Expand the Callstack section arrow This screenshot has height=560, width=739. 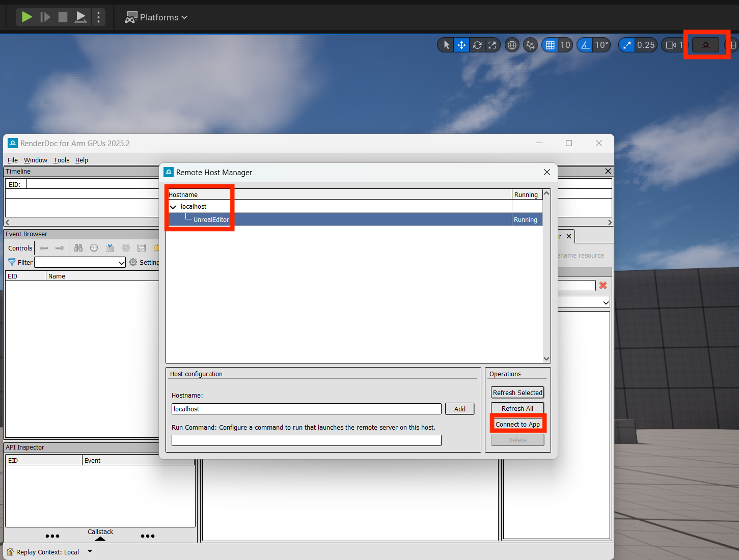pyautogui.click(x=100, y=539)
